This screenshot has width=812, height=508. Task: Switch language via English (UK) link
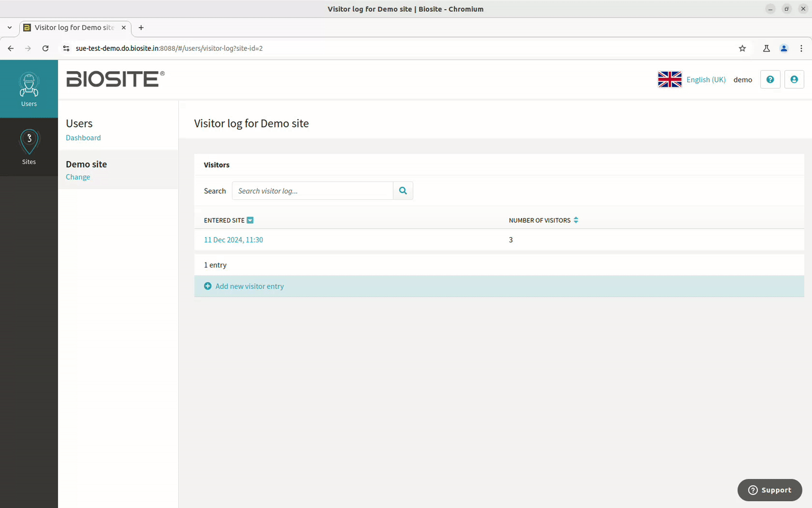pos(706,80)
